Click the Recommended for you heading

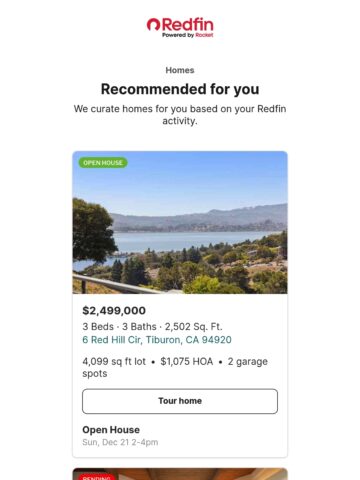tap(180, 89)
